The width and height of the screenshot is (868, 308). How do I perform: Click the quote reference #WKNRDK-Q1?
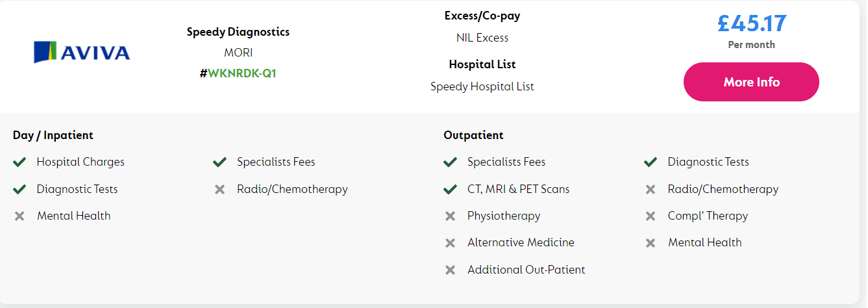click(x=238, y=73)
